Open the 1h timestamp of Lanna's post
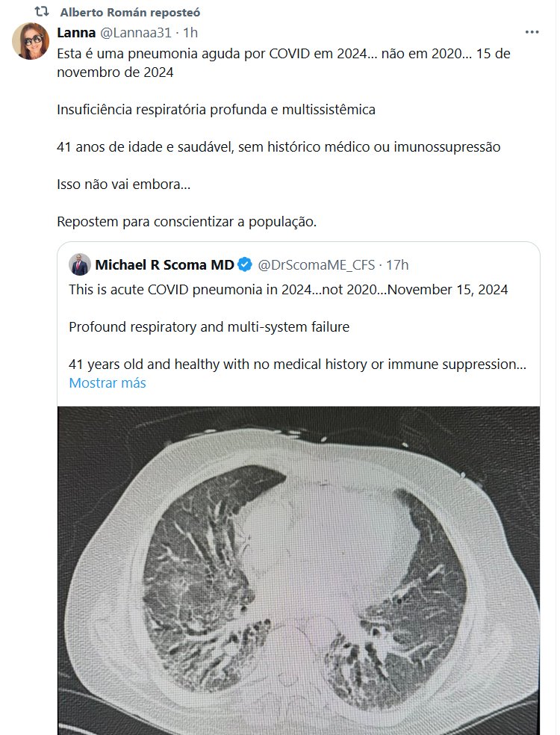Image resolution: width=560 pixels, height=735 pixels. pos(190,33)
